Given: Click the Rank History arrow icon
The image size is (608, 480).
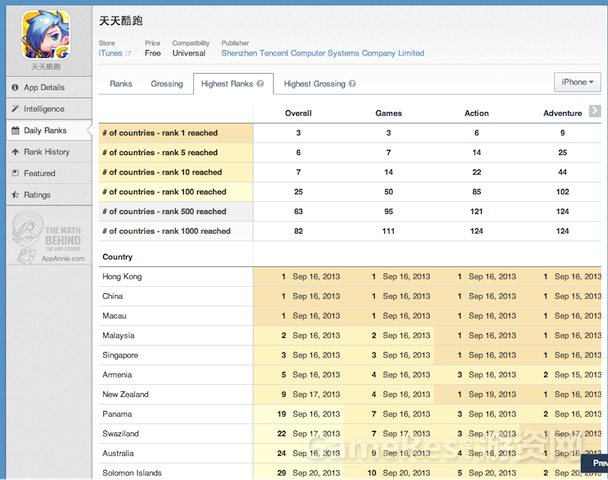Looking at the screenshot, I should [15, 152].
